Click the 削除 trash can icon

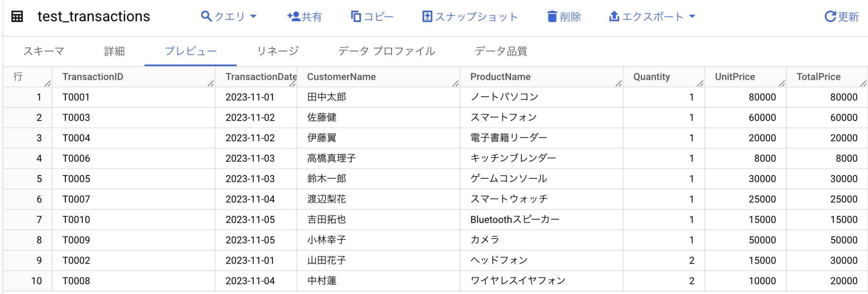tap(552, 16)
